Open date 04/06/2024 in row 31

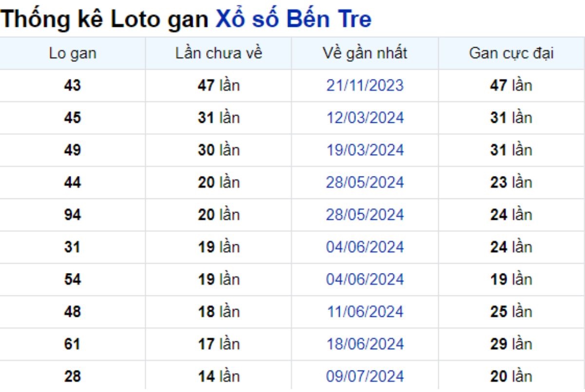365,247
